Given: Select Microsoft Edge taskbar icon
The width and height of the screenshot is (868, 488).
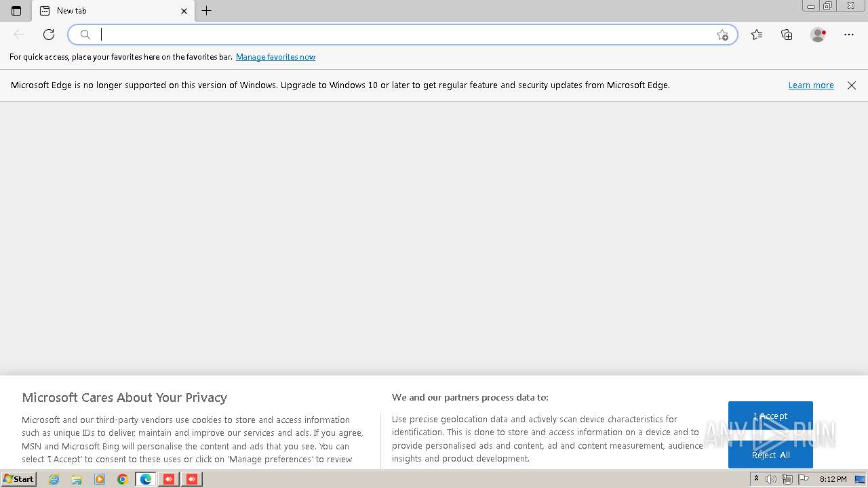Looking at the screenshot, I should click(146, 479).
